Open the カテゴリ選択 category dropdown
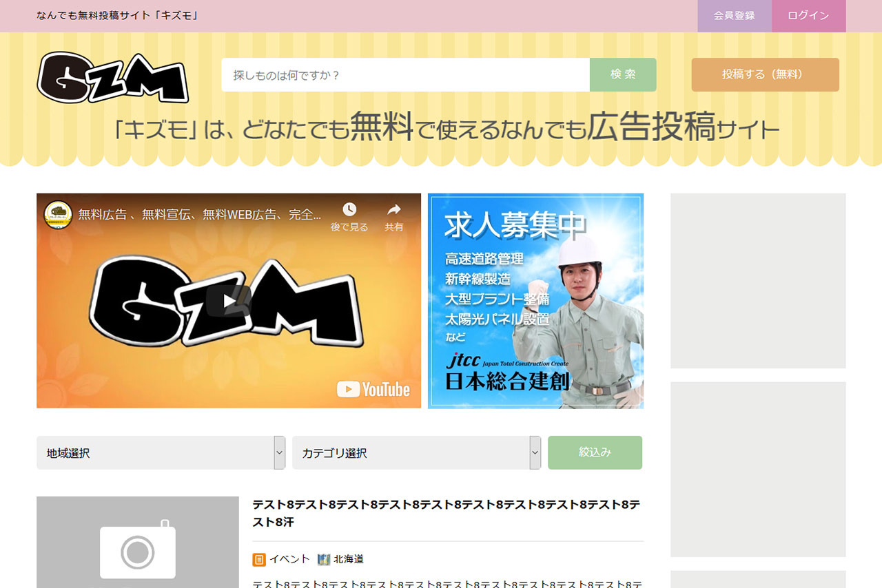 tap(416, 453)
